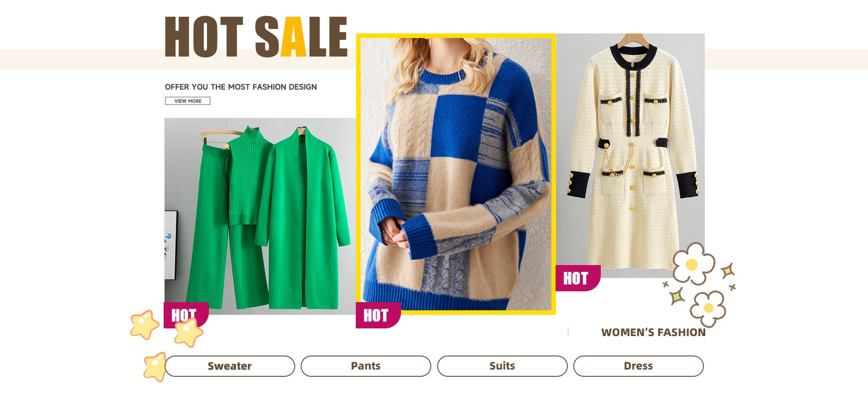
Task: Click the HOT SALE heading
Action: [x=256, y=37]
